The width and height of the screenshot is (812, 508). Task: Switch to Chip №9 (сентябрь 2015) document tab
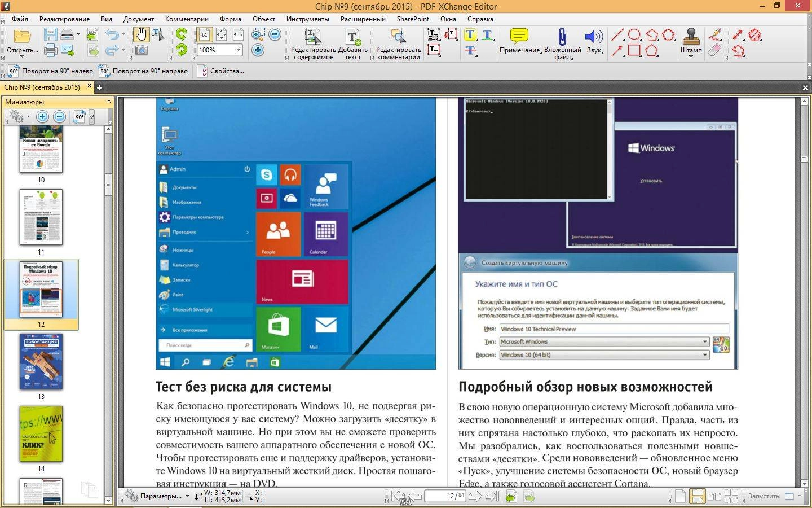[x=42, y=87]
